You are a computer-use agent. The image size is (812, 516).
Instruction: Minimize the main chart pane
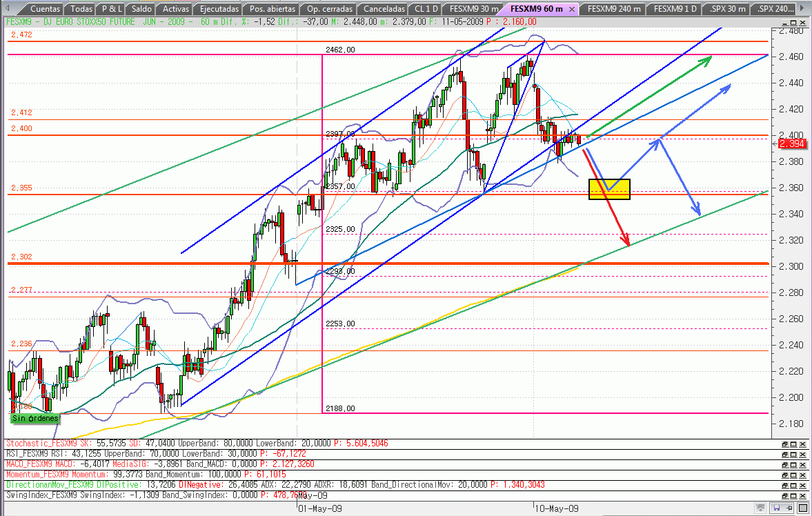[x=785, y=22]
